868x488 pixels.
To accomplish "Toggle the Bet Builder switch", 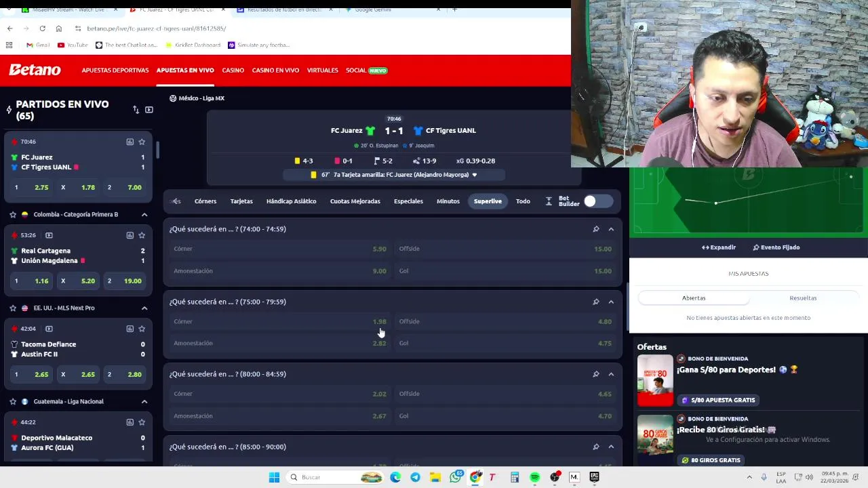I will 597,201.
